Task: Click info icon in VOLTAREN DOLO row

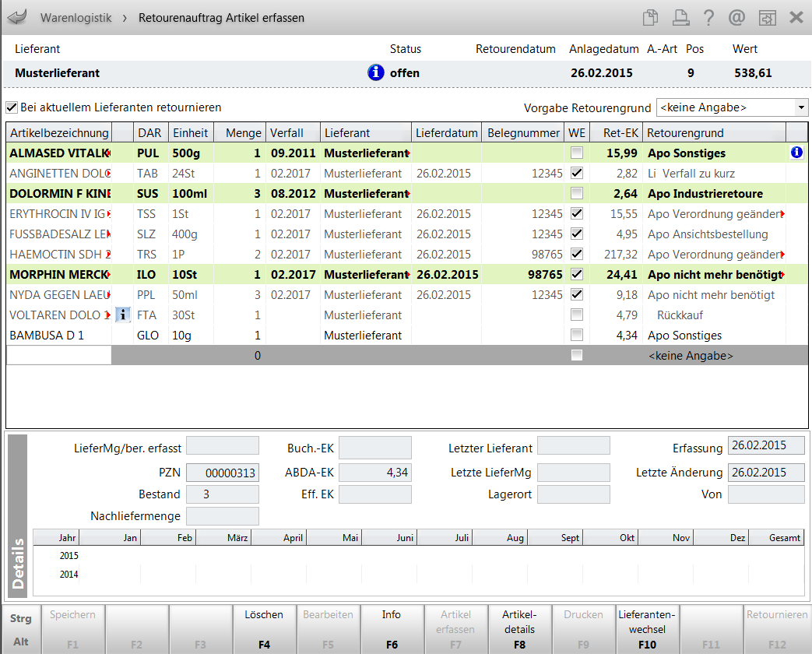Action: (123, 315)
